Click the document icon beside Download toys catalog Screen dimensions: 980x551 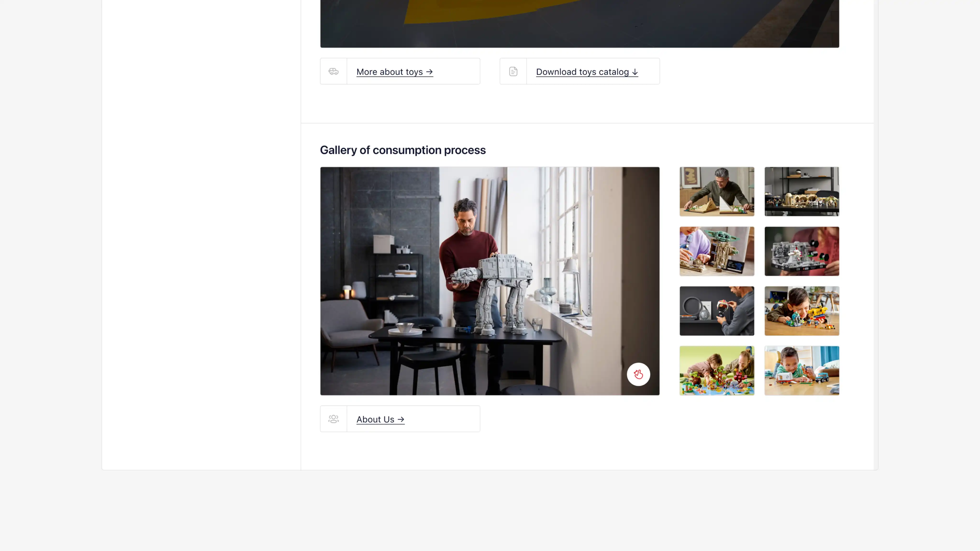click(x=513, y=72)
